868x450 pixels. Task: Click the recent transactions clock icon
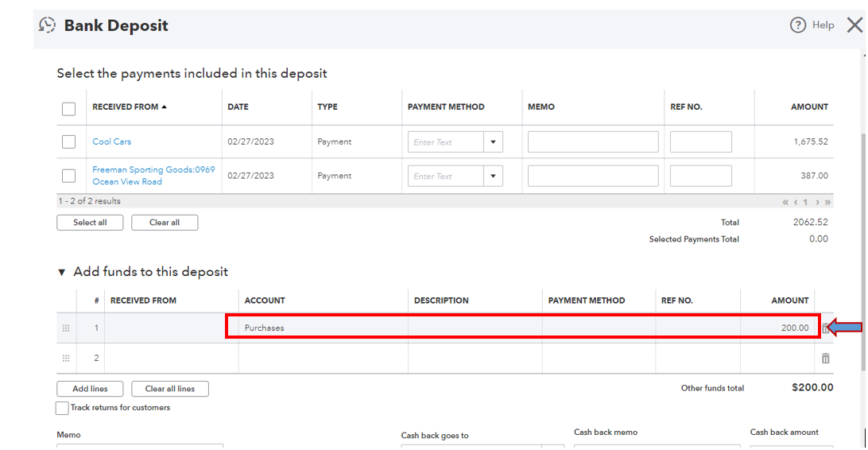[x=48, y=25]
